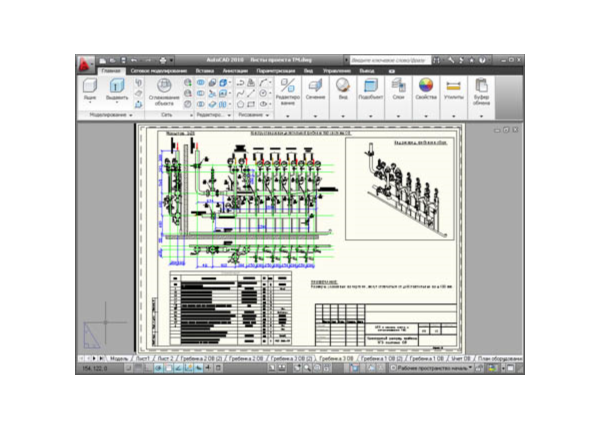Select the Ящик (Box) tool
Image resolution: width=600 pixels, height=428 pixels.
point(90,90)
